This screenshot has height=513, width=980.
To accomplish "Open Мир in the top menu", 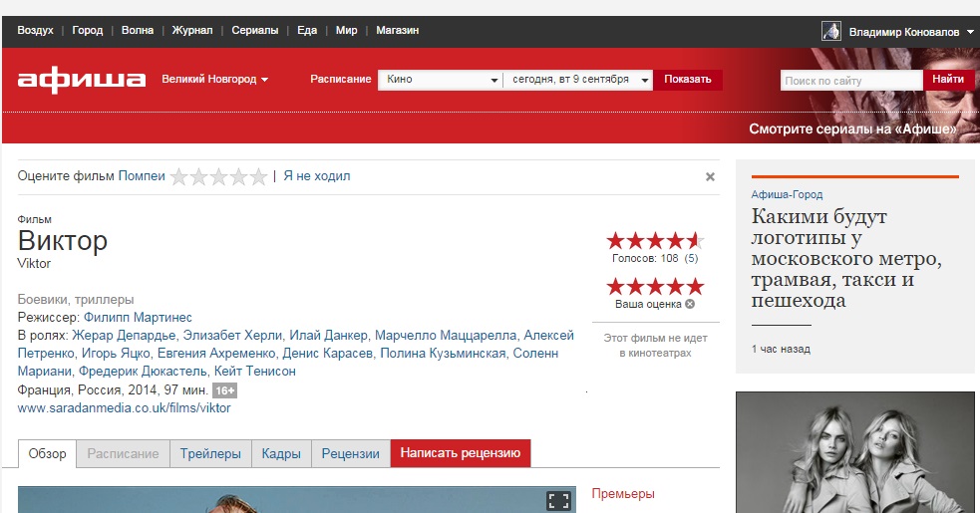I will 346,30.
